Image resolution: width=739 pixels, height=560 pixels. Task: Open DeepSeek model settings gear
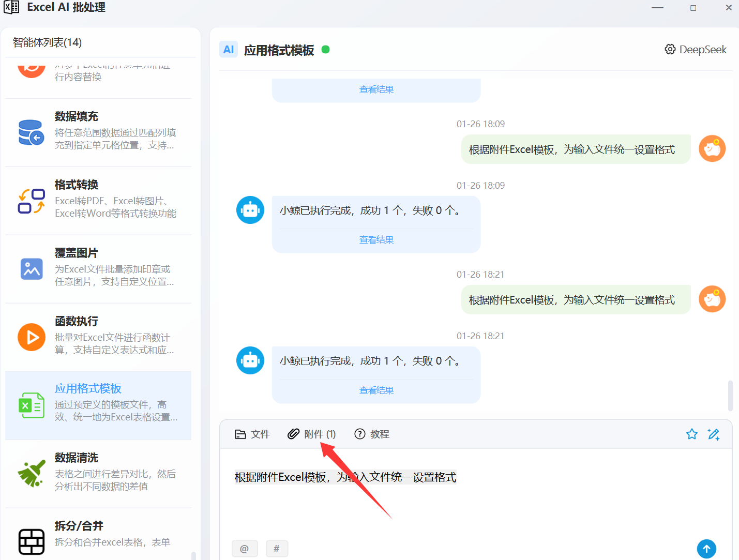(670, 50)
